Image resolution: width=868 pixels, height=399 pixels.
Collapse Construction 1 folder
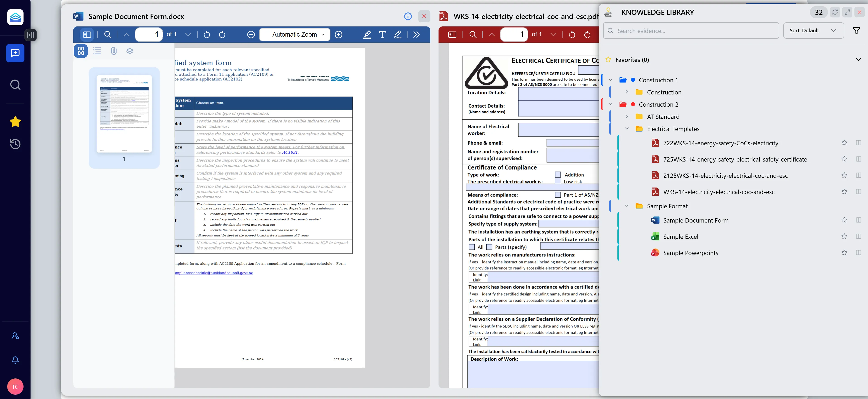pos(610,80)
